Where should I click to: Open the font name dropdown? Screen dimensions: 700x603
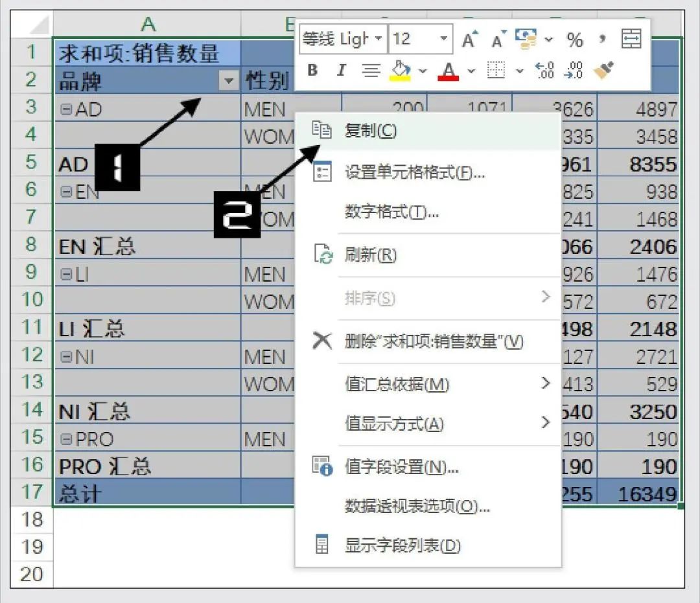[379, 38]
